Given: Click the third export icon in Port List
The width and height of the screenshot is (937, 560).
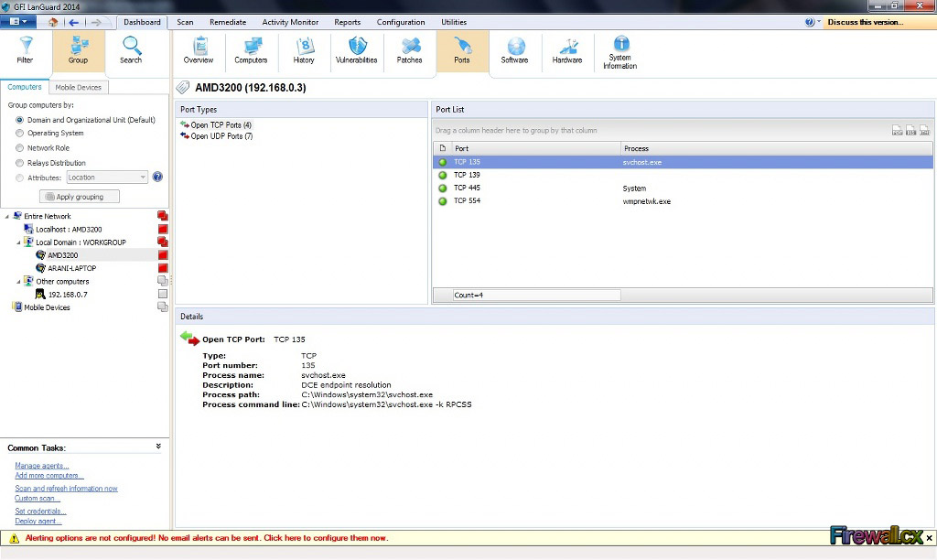Looking at the screenshot, I should tap(924, 130).
